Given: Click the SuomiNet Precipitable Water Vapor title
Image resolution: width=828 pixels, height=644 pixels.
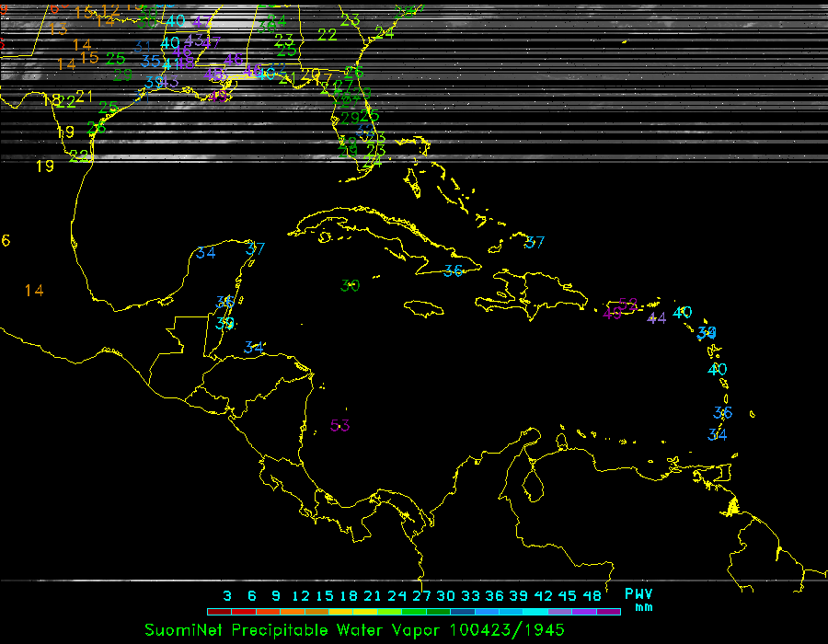Looking at the screenshot, I should point(294,630).
